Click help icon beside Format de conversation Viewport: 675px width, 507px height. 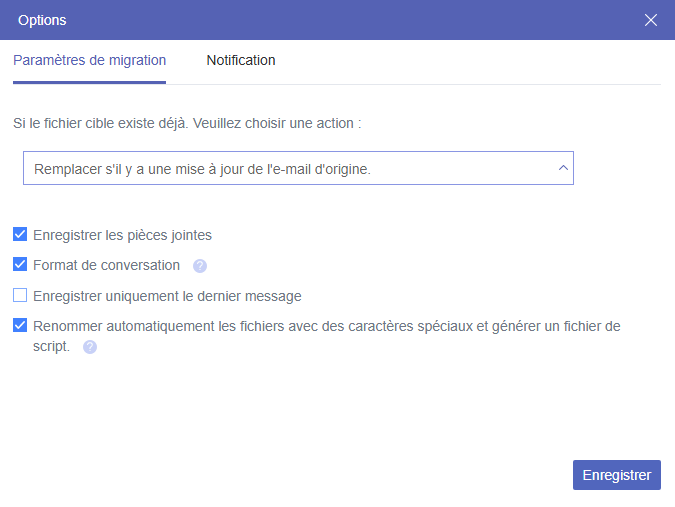(200, 266)
